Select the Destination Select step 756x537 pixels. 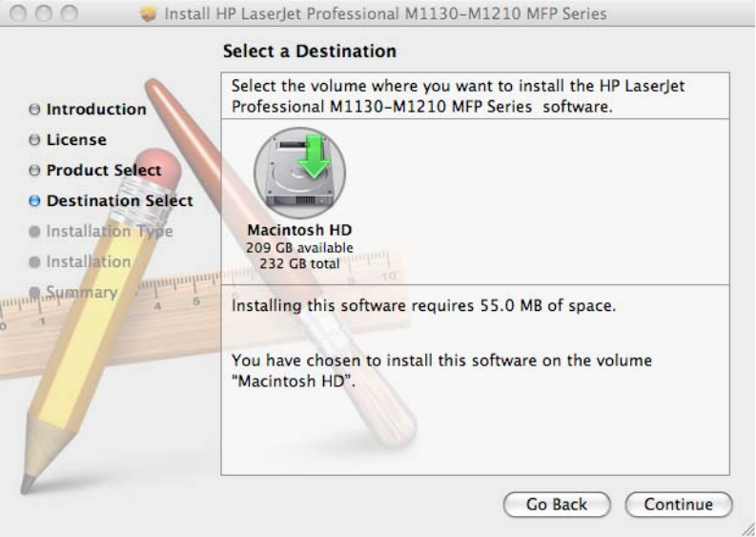[119, 200]
